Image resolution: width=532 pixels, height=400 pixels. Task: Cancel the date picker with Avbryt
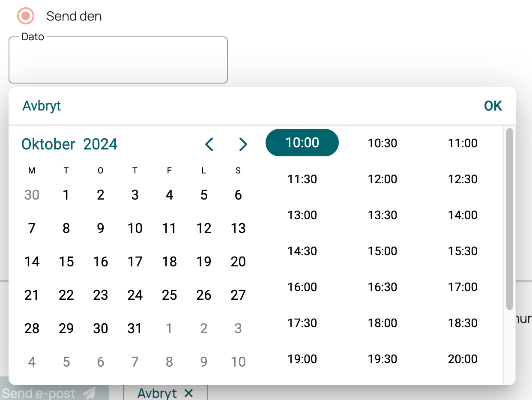tap(42, 106)
